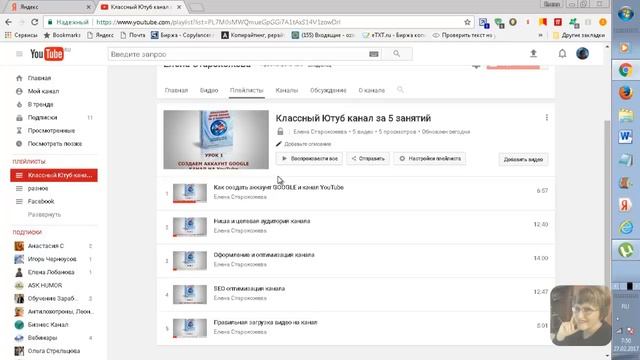Reload the page

coord(35,22)
